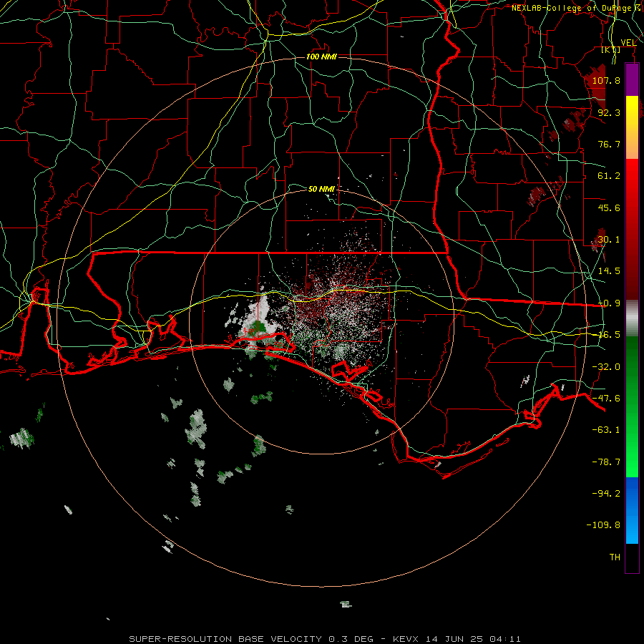Image resolution: width=644 pixels, height=644 pixels.
Task: Click the 61.2 velocity scale value
Action: [x=609, y=176]
